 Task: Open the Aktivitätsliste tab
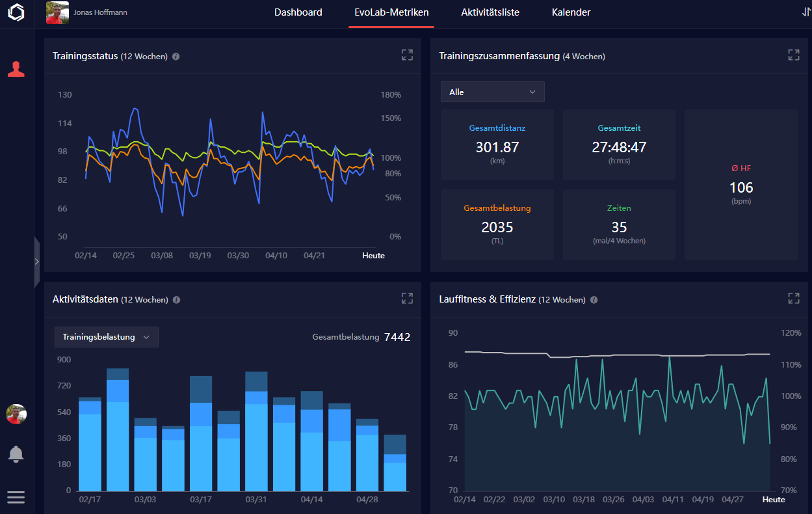(490, 12)
